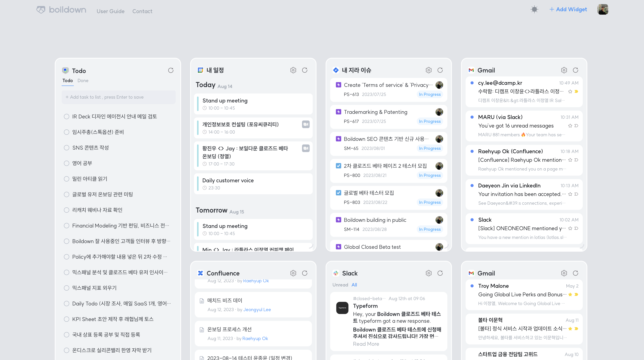Switch to Done tab in Todo widget

[x=83, y=80]
